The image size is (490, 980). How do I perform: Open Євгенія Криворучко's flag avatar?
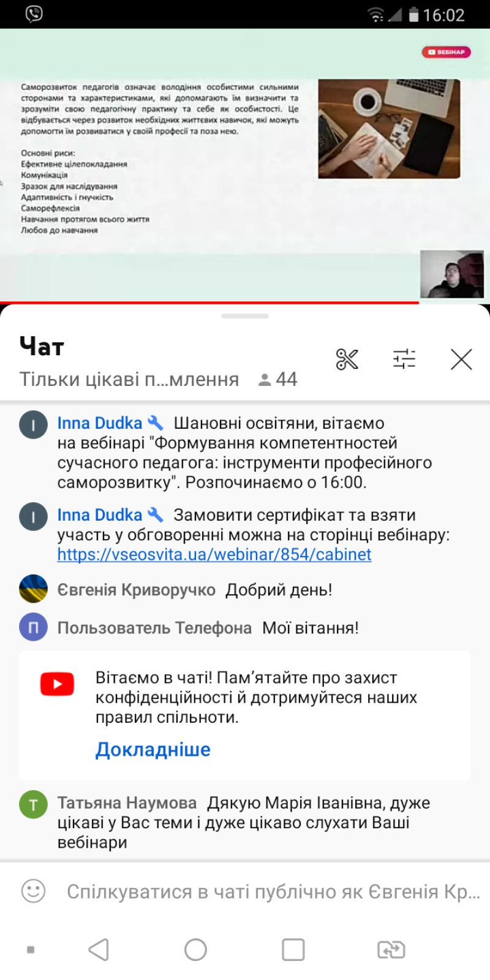[33, 589]
